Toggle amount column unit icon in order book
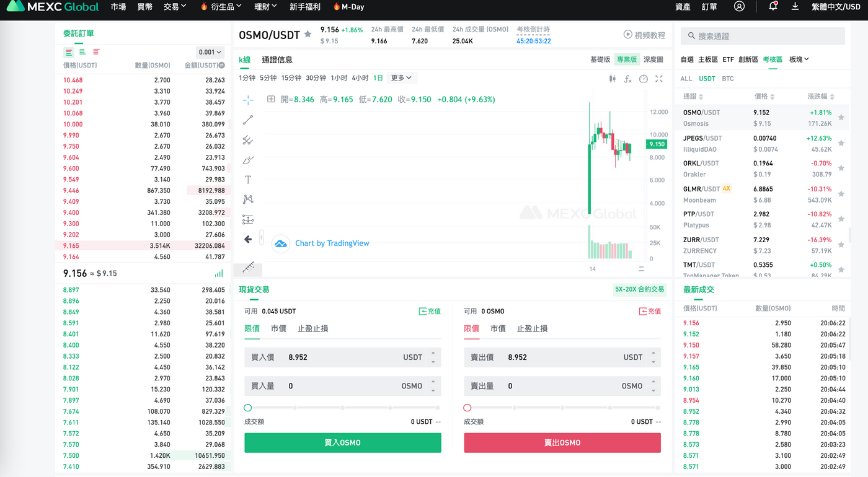The image size is (868, 477). pyautogui.click(x=222, y=65)
